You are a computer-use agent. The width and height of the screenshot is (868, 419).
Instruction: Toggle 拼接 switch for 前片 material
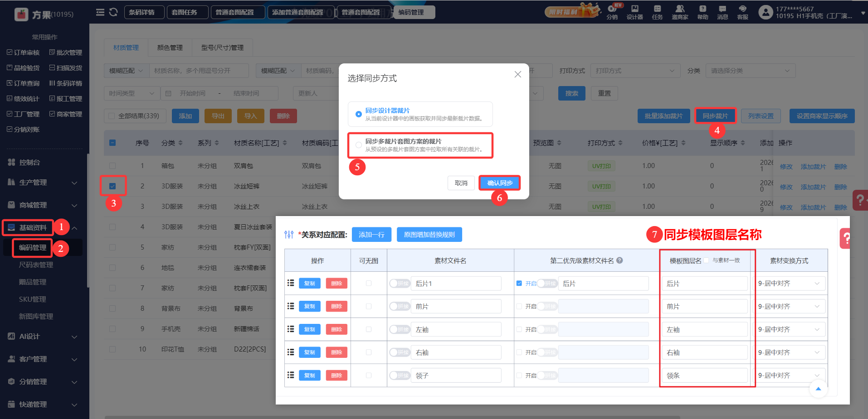point(399,307)
